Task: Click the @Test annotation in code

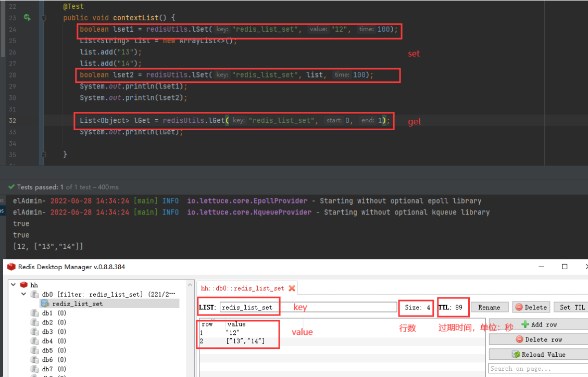Action: (x=73, y=6)
